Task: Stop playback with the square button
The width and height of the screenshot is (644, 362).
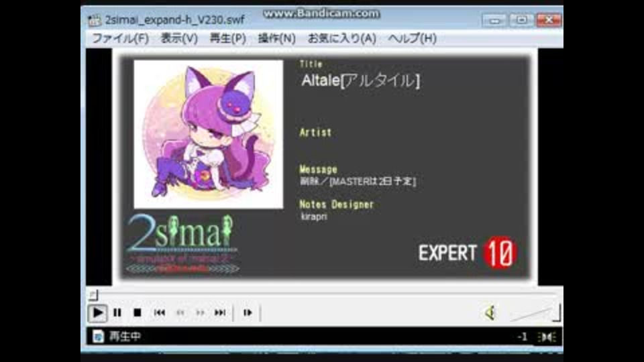Action: click(x=138, y=313)
